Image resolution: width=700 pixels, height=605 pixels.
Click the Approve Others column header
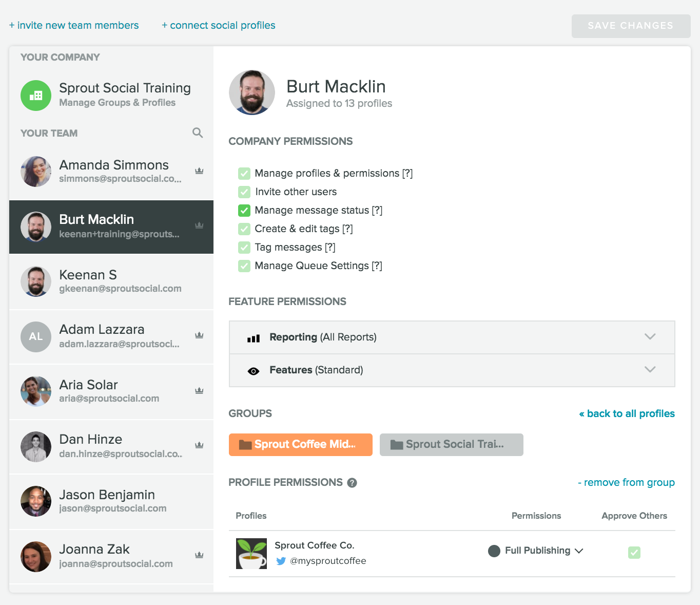pyautogui.click(x=634, y=516)
